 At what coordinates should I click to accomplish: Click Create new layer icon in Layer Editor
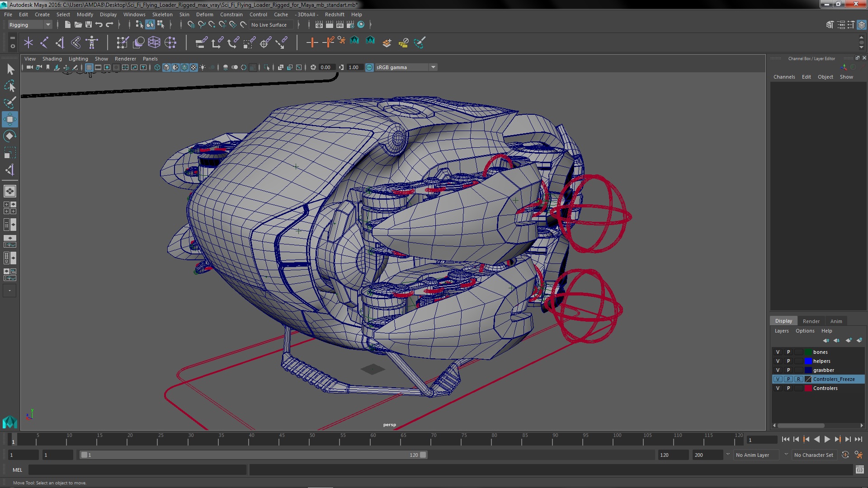coord(849,340)
